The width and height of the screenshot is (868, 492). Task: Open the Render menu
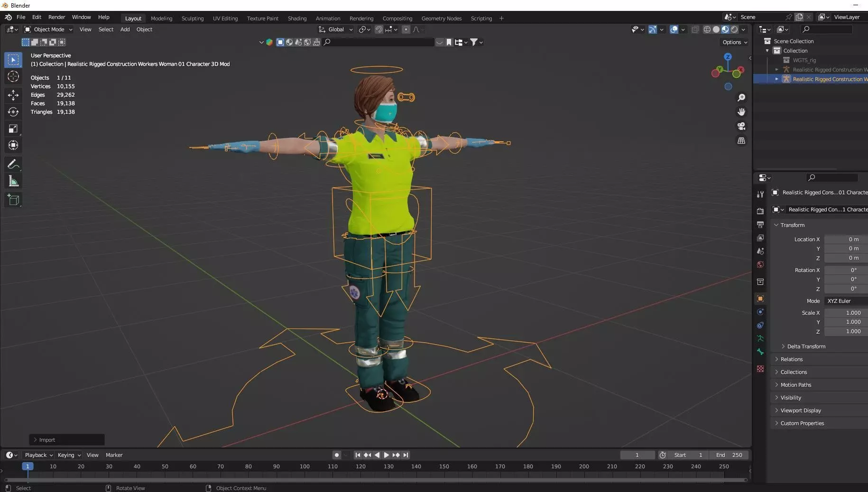coord(56,17)
